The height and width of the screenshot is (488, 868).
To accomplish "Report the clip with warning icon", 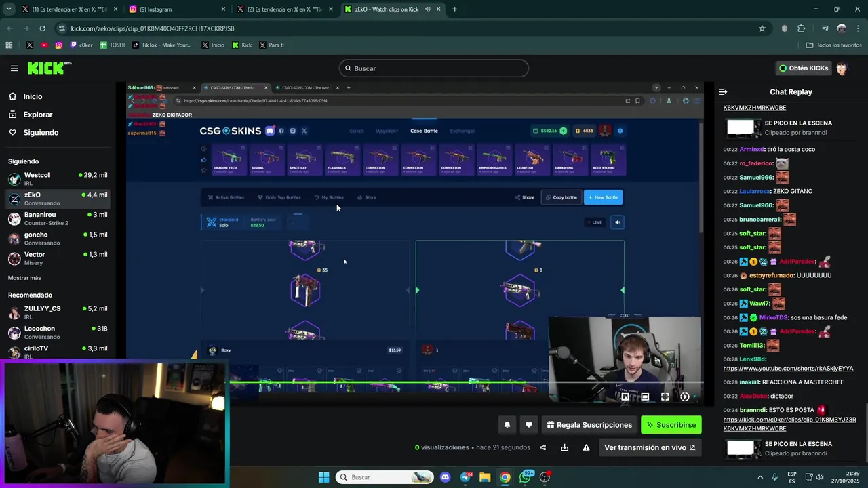I will coord(586,447).
